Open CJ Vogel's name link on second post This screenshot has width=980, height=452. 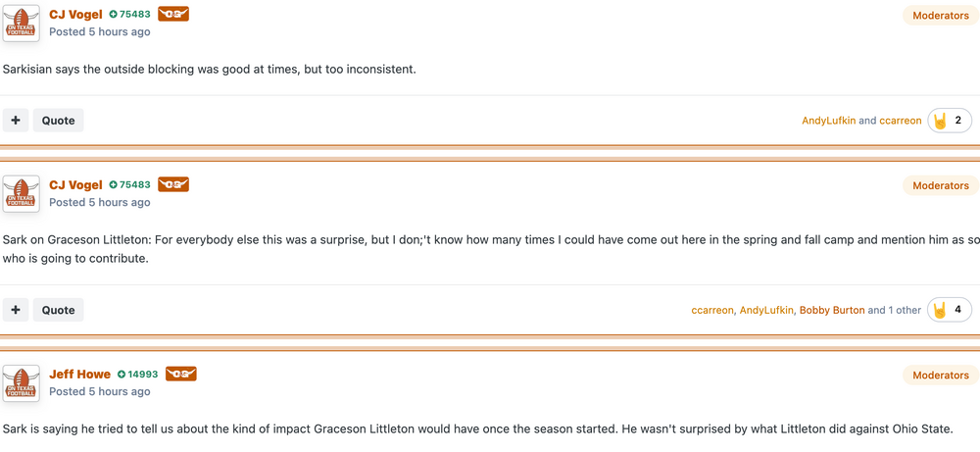pos(75,184)
